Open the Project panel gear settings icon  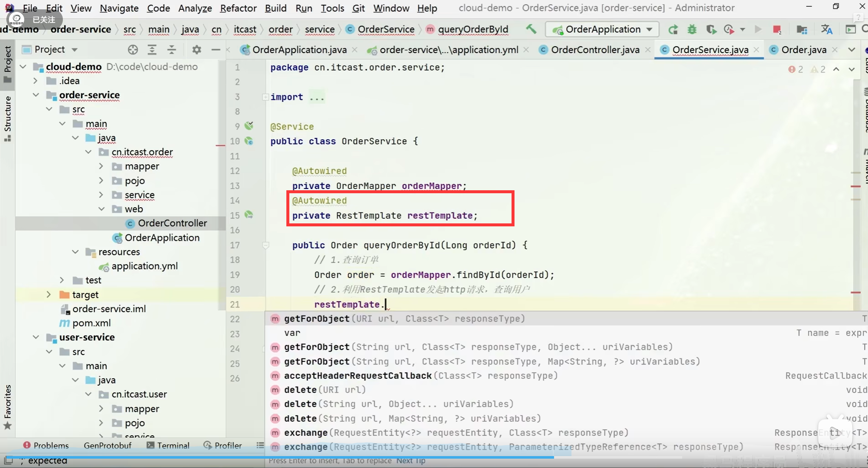pyautogui.click(x=196, y=50)
